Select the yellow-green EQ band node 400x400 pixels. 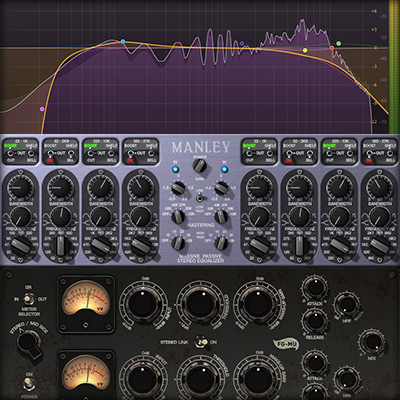(305, 50)
